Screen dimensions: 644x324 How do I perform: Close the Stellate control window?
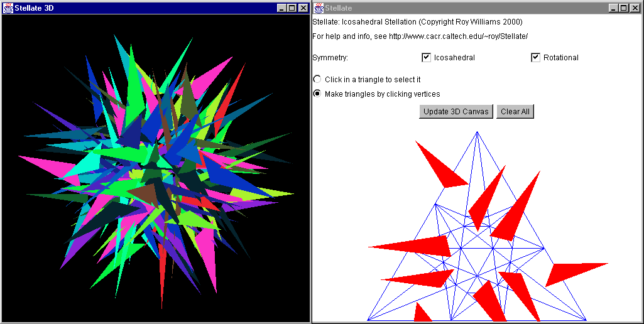634,8
